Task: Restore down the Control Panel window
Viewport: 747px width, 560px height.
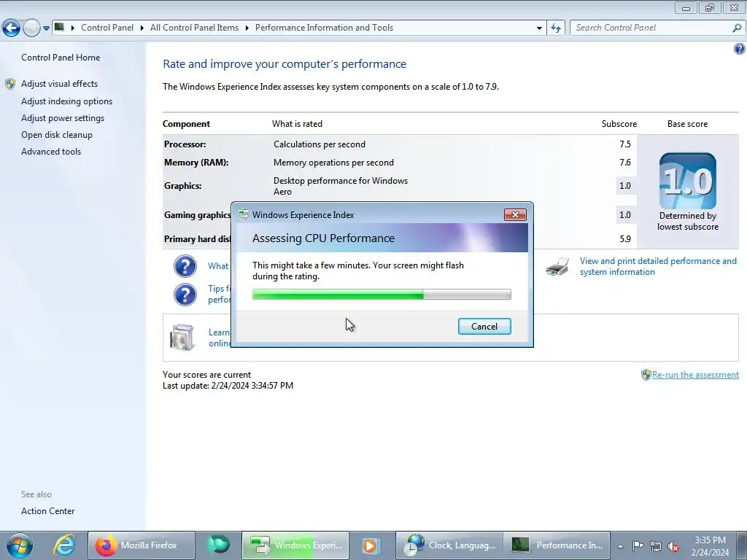Action: (x=710, y=7)
